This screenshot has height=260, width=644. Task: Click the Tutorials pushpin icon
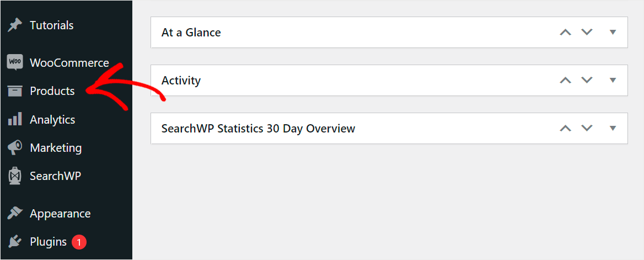(15, 25)
